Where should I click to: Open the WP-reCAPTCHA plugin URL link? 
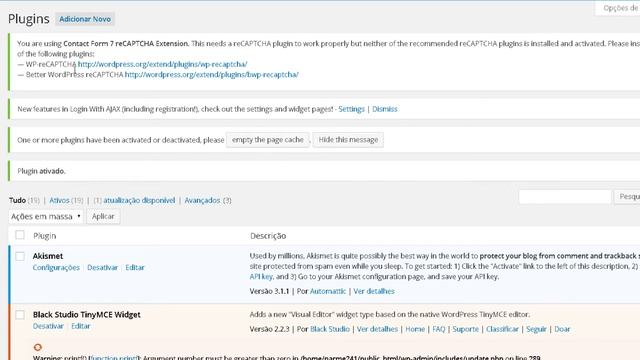(162, 64)
